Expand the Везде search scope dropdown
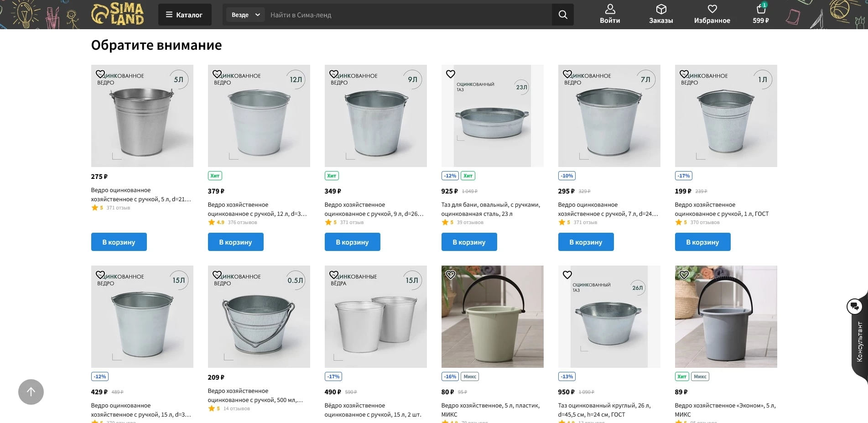Screen dimensions: 868x423 (x=245, y=15)
